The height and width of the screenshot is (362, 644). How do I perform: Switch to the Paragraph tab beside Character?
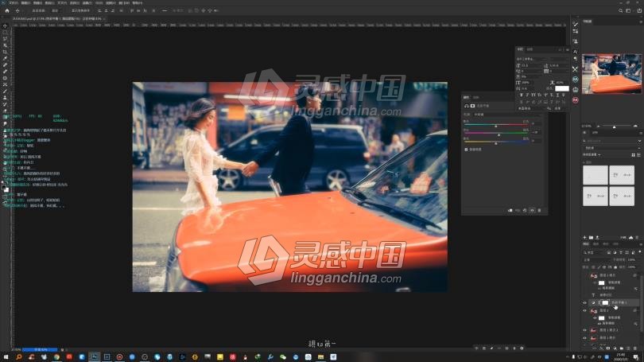pyautogui.click(x=530, y=49)
